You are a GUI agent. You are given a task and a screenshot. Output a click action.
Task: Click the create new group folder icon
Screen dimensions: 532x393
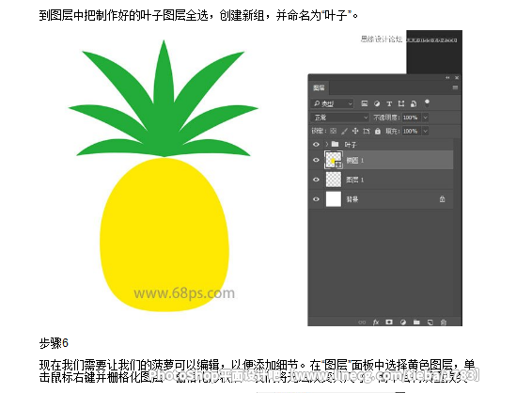(416, 322)
